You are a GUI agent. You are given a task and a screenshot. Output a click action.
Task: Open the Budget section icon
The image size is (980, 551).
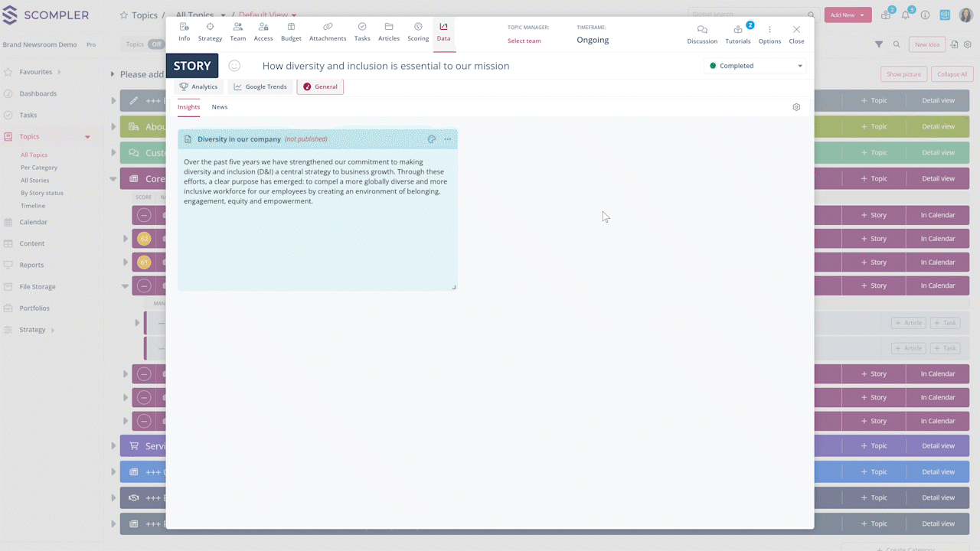[x=291, y=28]
